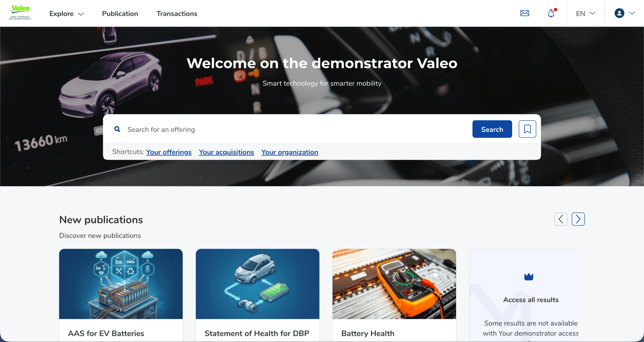Viewport: 644px width, 342px height.
Task: Open the Your organization shortcut
Action: (x=290, y=152)
